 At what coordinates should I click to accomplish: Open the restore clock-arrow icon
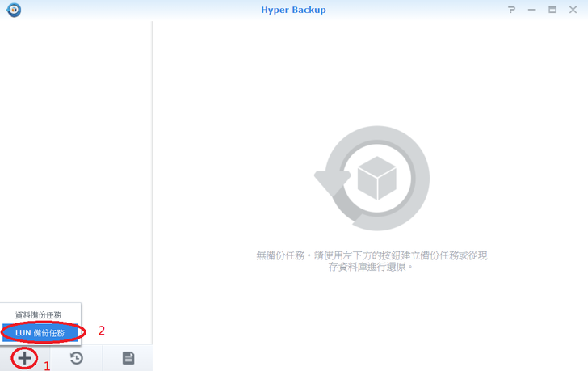tap(77, 358)
